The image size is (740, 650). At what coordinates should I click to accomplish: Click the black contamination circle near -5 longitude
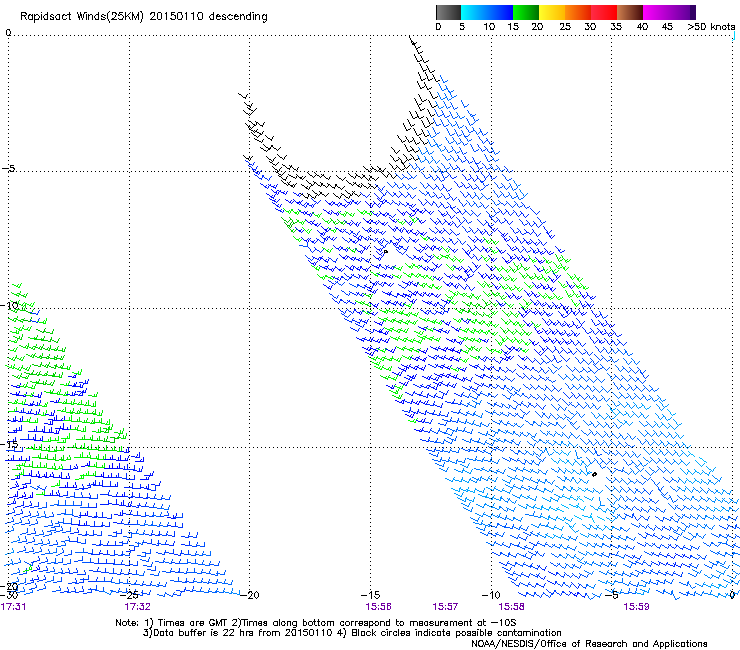594,474
